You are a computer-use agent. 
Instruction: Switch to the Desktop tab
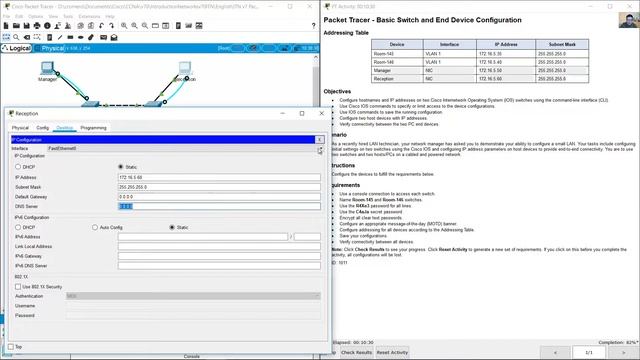tap(64, 128)
